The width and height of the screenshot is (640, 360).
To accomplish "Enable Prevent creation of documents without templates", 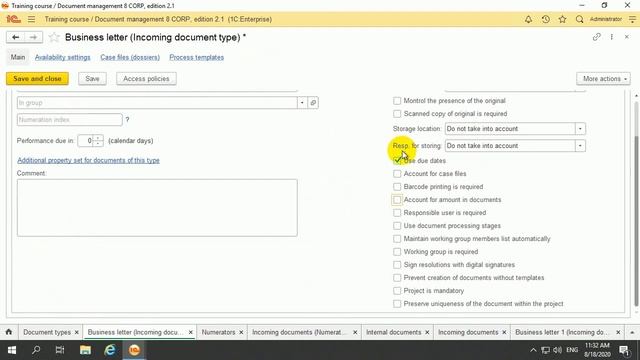I will (x=397, y=278).
